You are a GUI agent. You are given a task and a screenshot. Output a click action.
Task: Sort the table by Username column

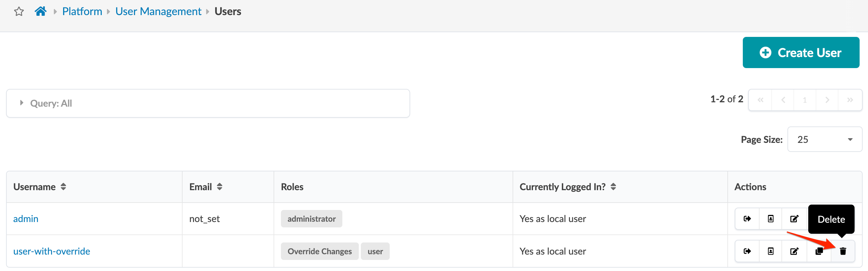pyautogui.click(x=63, y=187)
